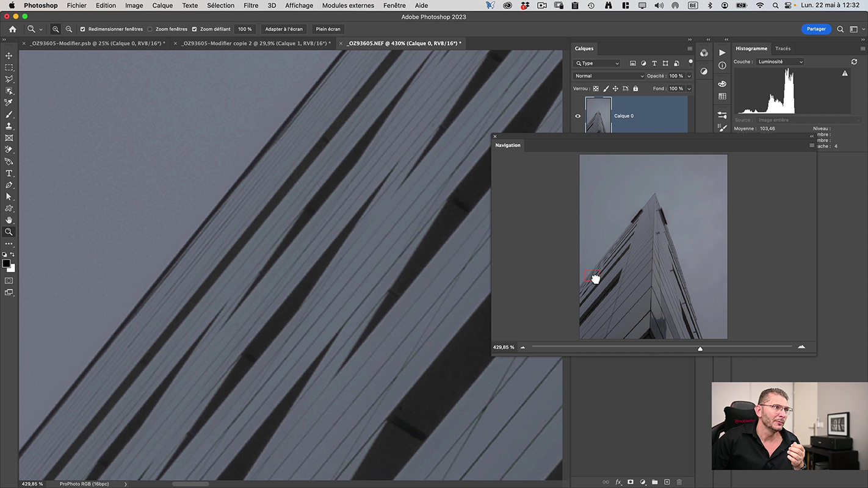
Task: Click the Navigation zoom slider handle
Action: 700,348
